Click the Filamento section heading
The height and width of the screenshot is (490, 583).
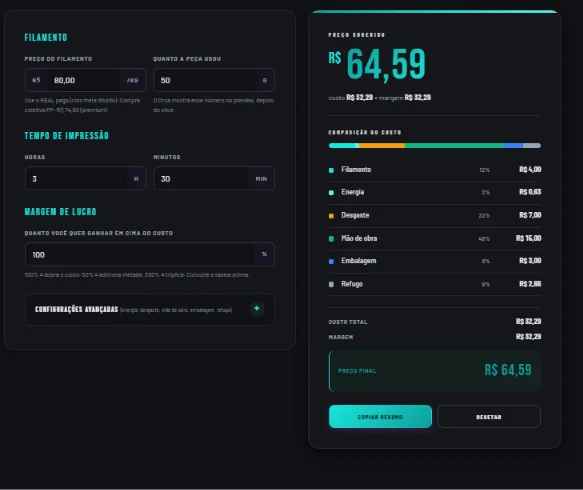[x=46, y=38]
